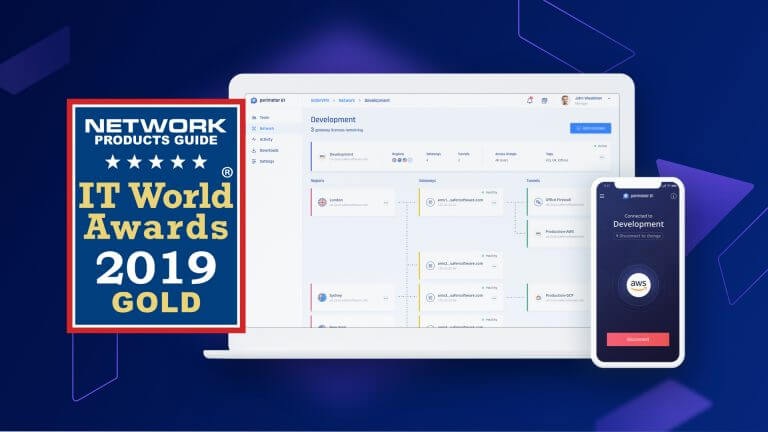
Task: Click the Development title on phone screen
Action: pyautogui.click(x=638, y=224)
